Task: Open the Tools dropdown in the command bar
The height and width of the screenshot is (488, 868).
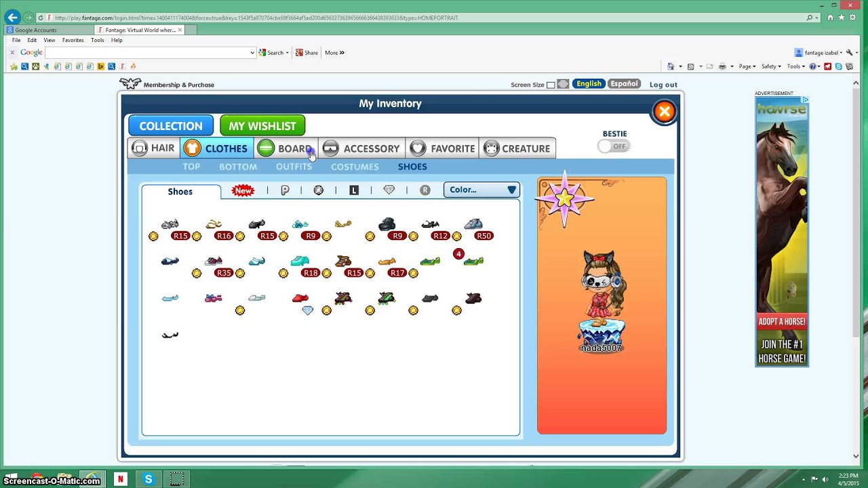Action: tap(795, 66)
